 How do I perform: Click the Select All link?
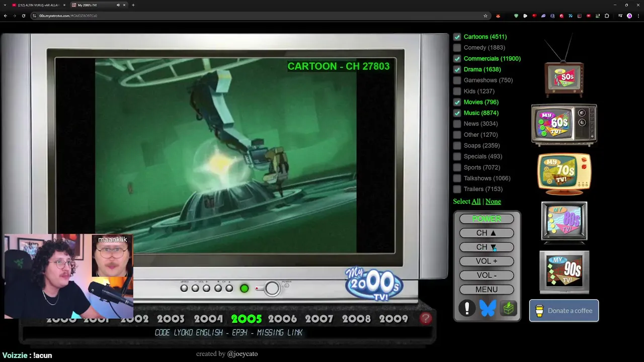476,202
